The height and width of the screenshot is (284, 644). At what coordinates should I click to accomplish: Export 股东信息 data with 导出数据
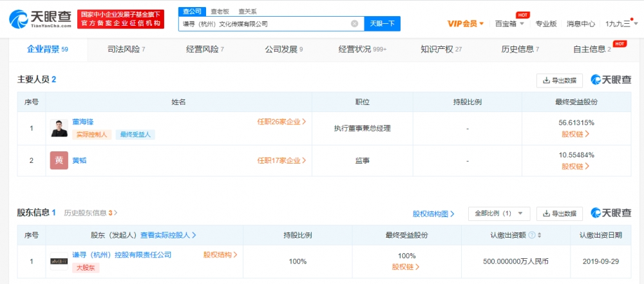(560, 214)
